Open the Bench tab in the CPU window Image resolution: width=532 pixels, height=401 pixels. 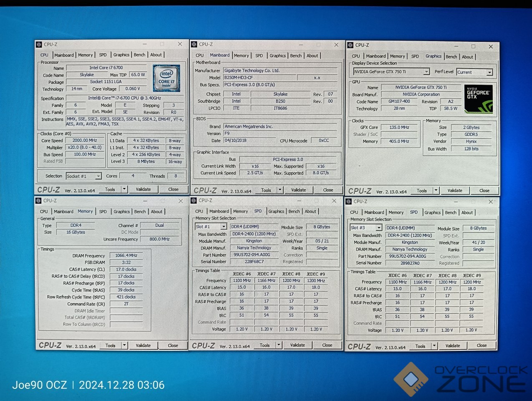(x=139, y=55)
